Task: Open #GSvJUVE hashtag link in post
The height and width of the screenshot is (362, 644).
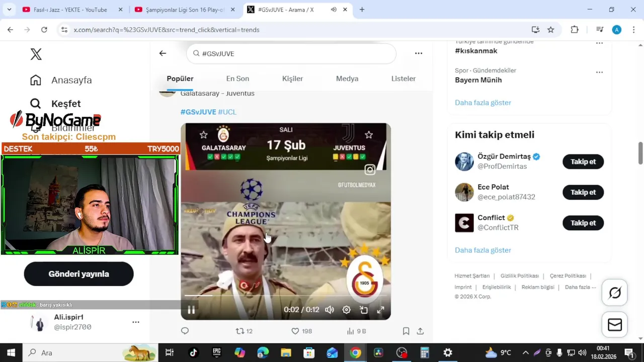Action: pos(198,112)
